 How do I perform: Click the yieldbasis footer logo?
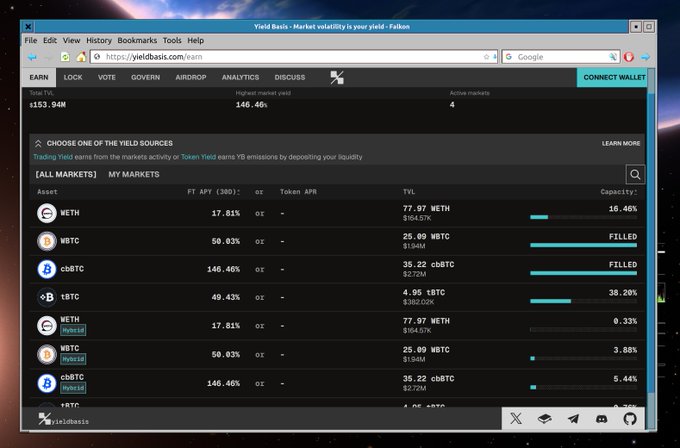click(63, 419)
